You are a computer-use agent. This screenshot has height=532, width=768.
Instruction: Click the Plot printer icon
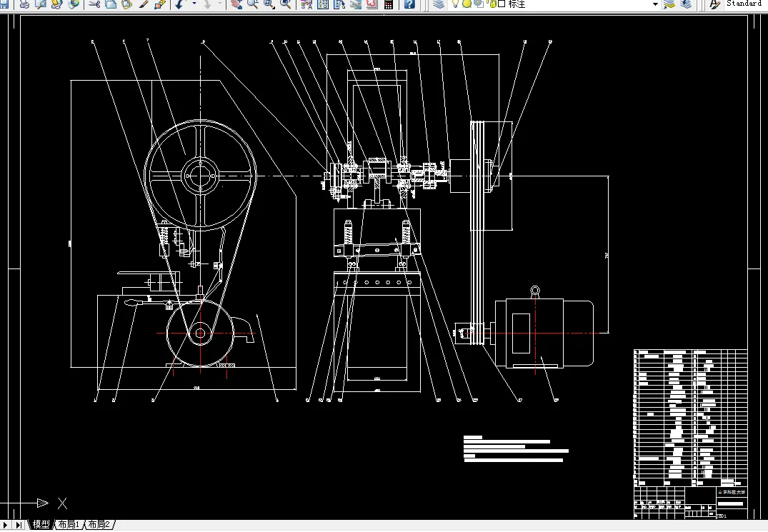(24, 4)
